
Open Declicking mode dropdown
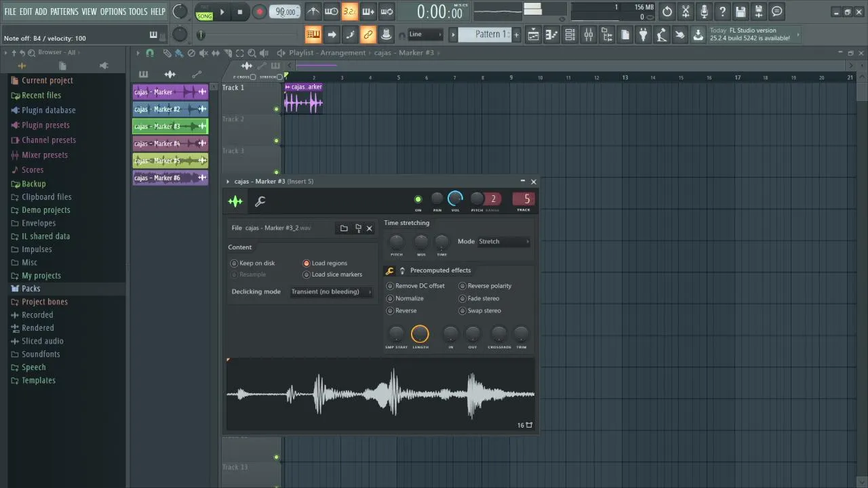(x=332, y=292)
